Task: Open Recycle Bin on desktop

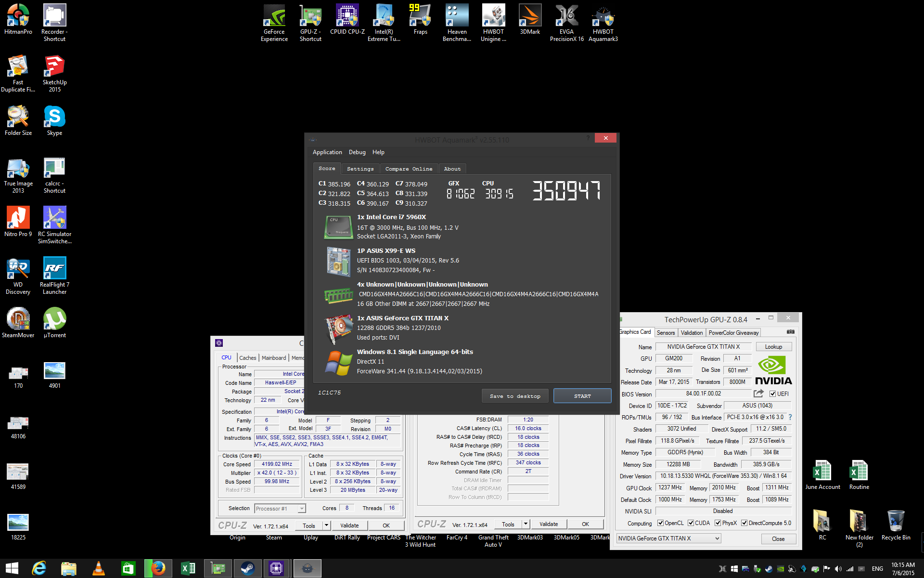Action: 896,525
